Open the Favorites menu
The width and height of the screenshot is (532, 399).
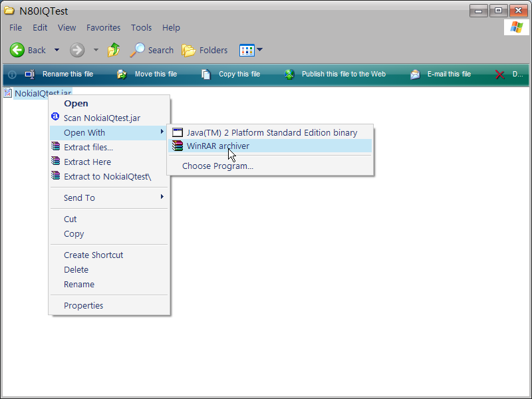[x=104, y=27]
